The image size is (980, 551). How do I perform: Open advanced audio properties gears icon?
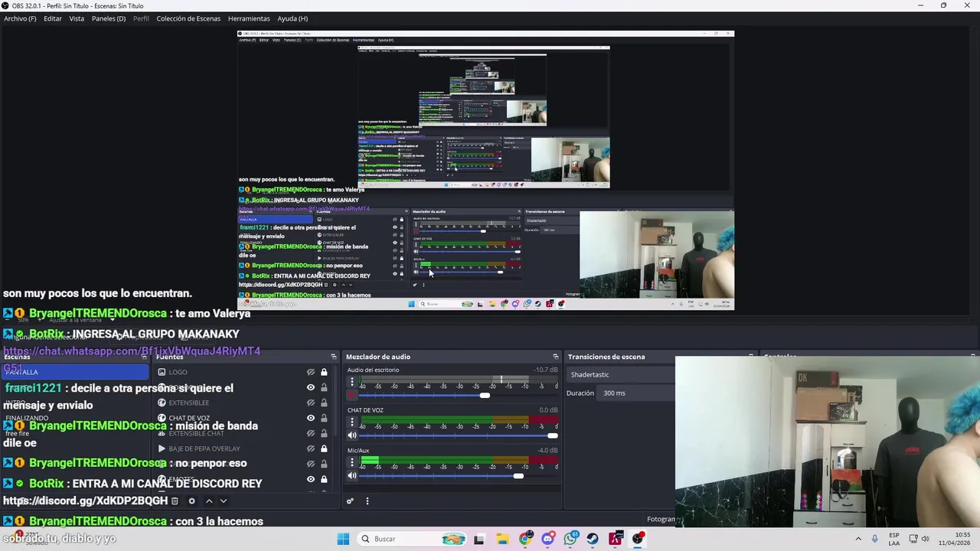[x=350, y=501]
